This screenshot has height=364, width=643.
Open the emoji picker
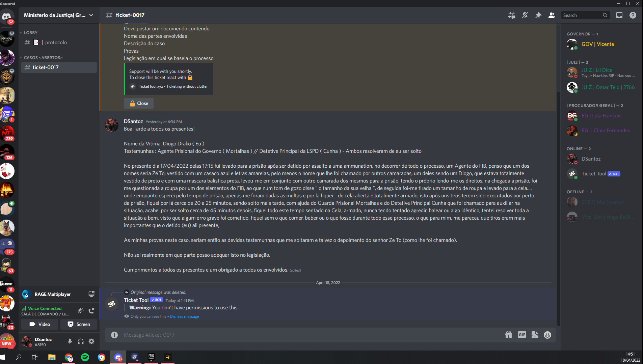(x=547, y=335)
